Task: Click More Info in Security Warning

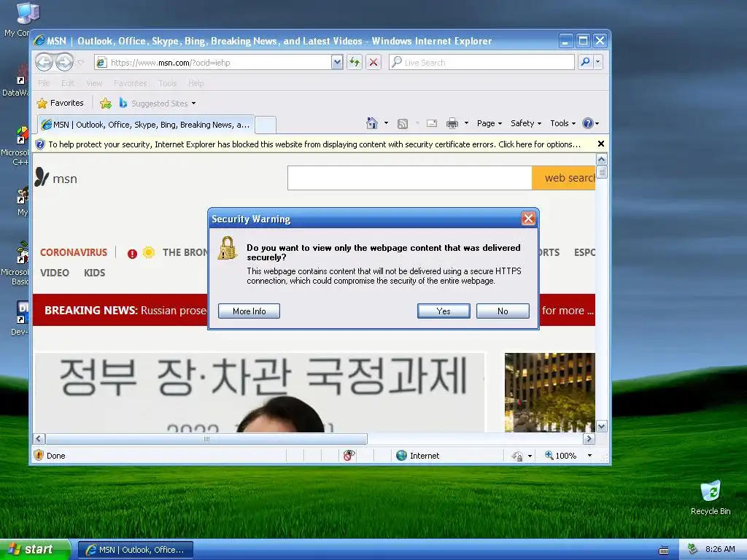Action: 249,311
